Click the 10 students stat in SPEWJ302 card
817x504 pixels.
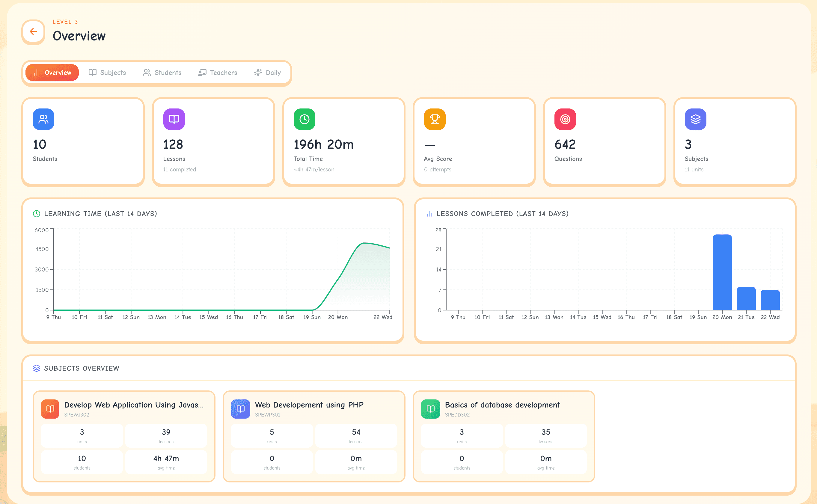pyautogui.click(x=82, y=462)
